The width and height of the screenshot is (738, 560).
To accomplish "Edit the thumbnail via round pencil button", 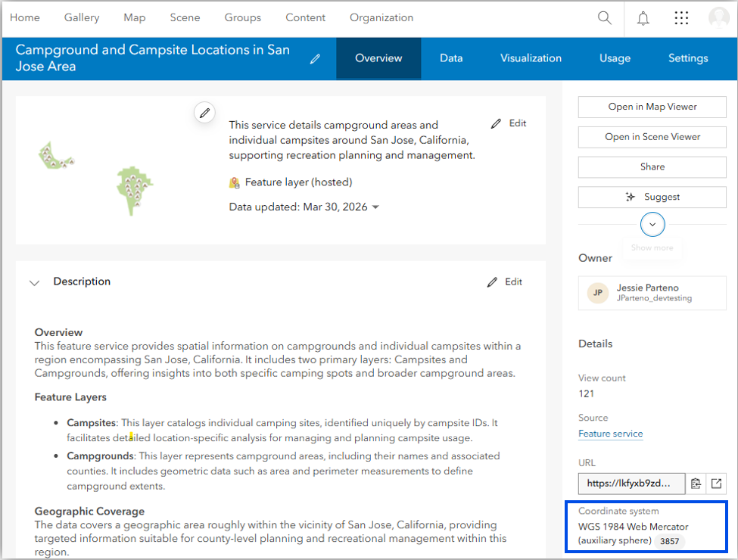I will (x=204, y=113).
